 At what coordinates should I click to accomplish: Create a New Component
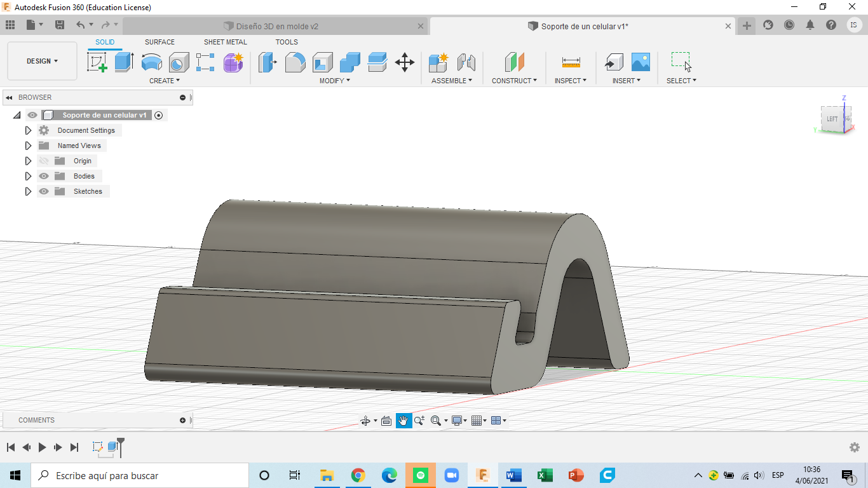pos(438,62)
